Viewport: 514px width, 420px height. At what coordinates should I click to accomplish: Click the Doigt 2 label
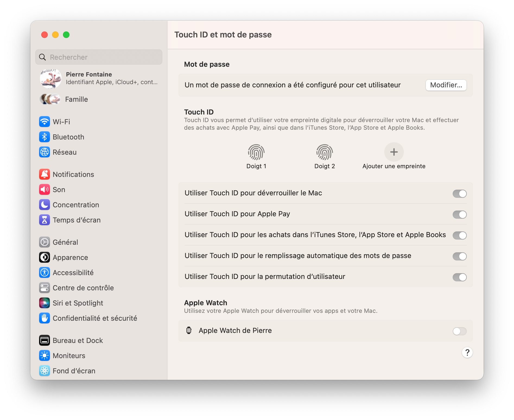tap(325, 166)
